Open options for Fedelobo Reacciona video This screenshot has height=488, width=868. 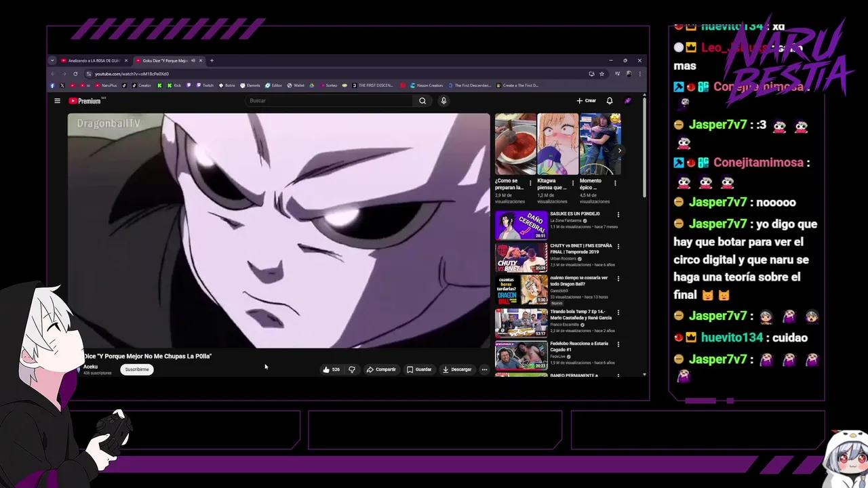point(618,344)
